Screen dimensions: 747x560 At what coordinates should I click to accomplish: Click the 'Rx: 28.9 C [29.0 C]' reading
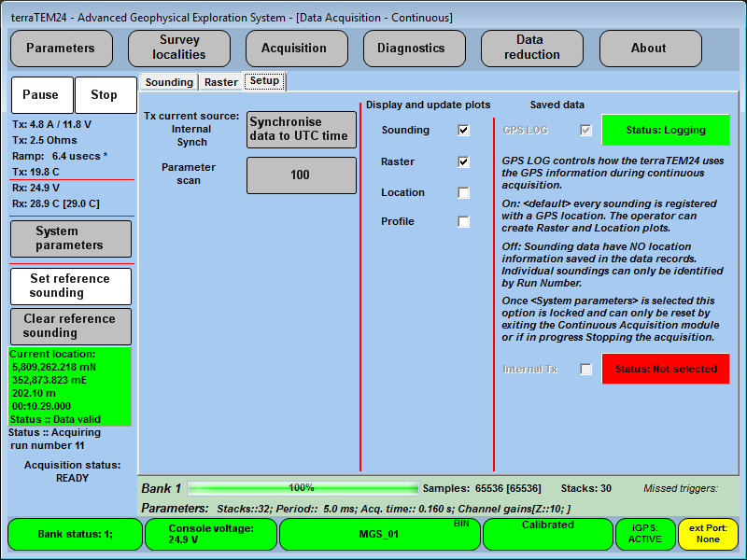click(56, 203)
